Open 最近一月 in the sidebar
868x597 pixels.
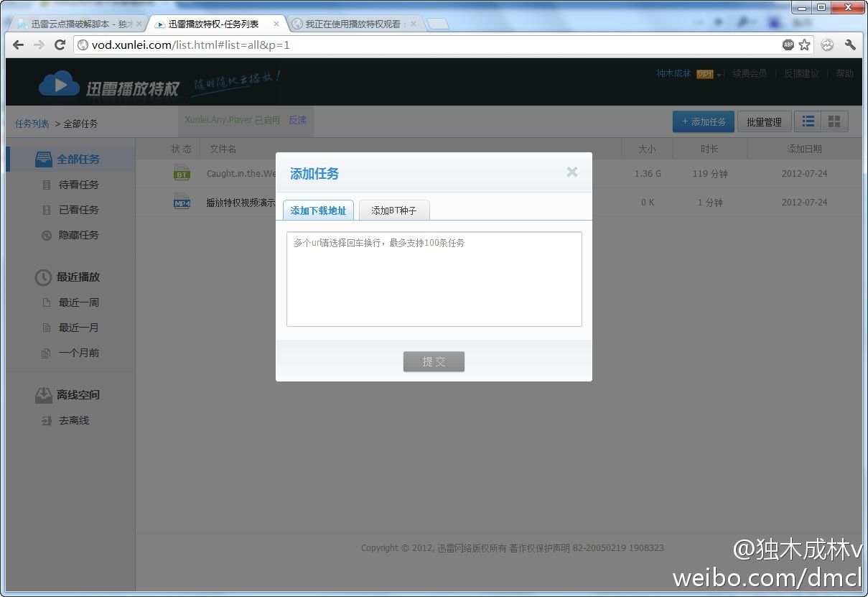[x=78, y=328]
